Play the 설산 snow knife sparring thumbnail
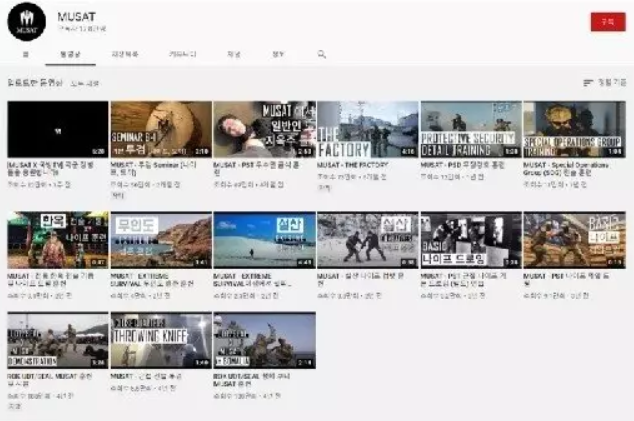Viewport: 634px width, 421px height. pyautogui.click(x=368, y=240)
